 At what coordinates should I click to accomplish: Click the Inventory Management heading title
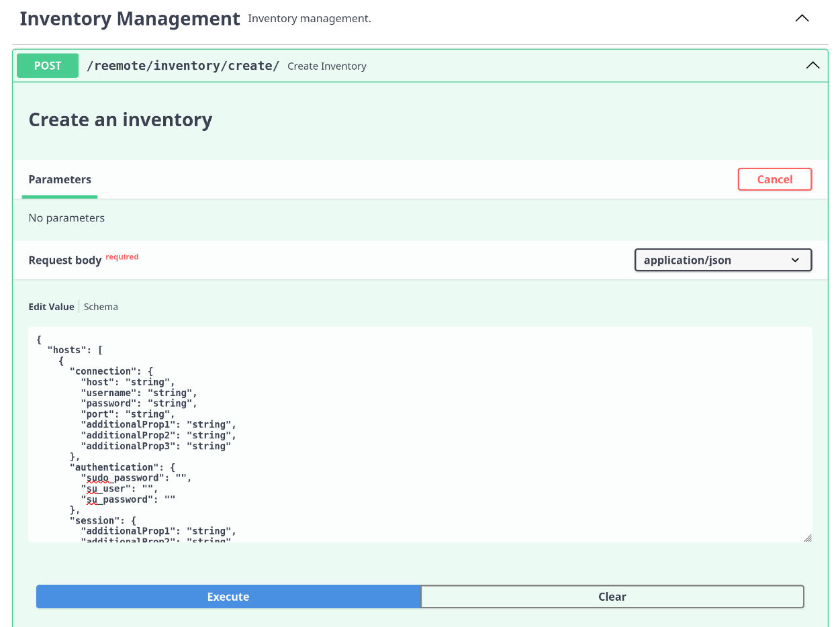click(130, 19)
